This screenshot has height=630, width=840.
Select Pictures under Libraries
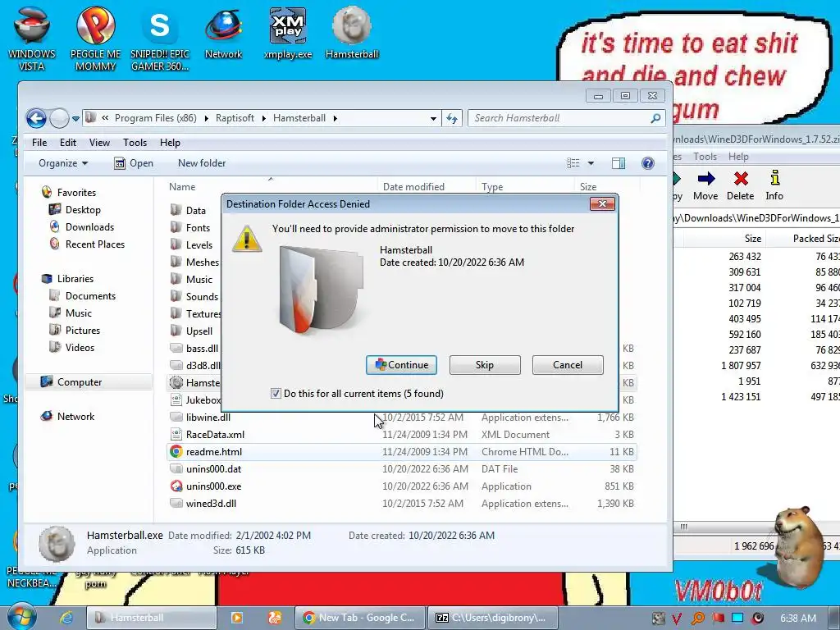(75, 330)
